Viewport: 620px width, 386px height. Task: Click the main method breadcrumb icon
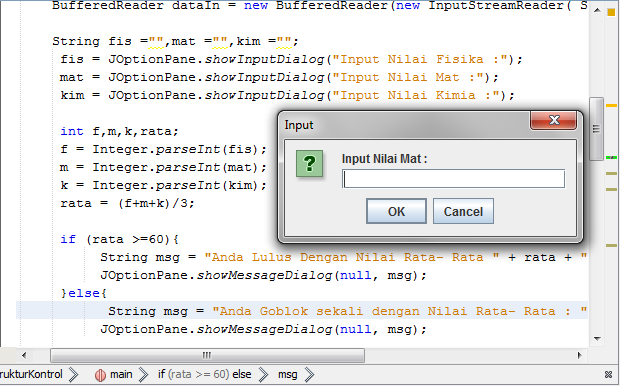(x=100, y=375)
